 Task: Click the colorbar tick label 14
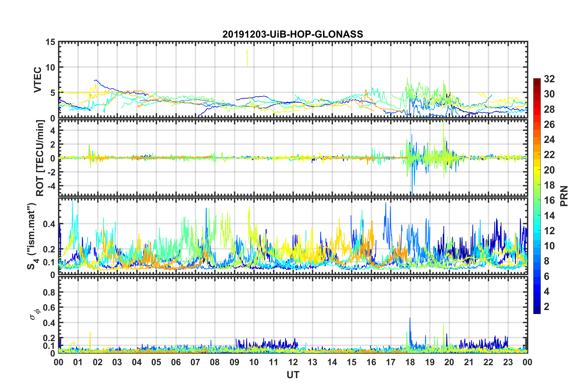[549, 216]
